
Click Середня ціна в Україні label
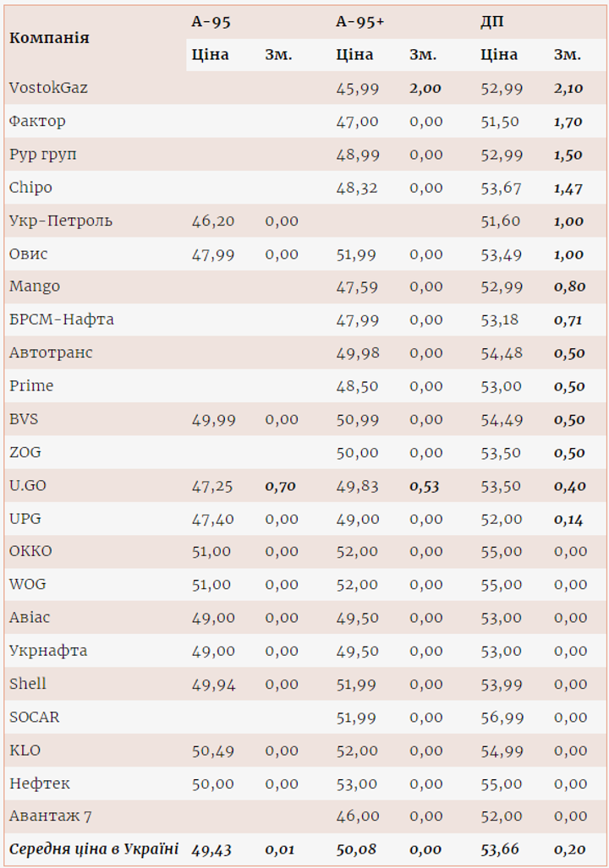(x=94, y=849)
